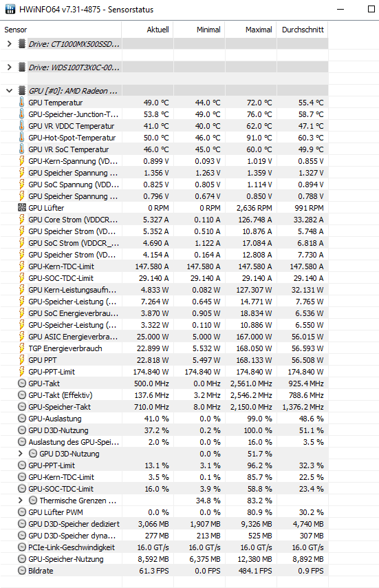Viewport: 379px width, 588px height.
Task: Click the GPU SoC Strom lightning icon
Action: point(22,242)
